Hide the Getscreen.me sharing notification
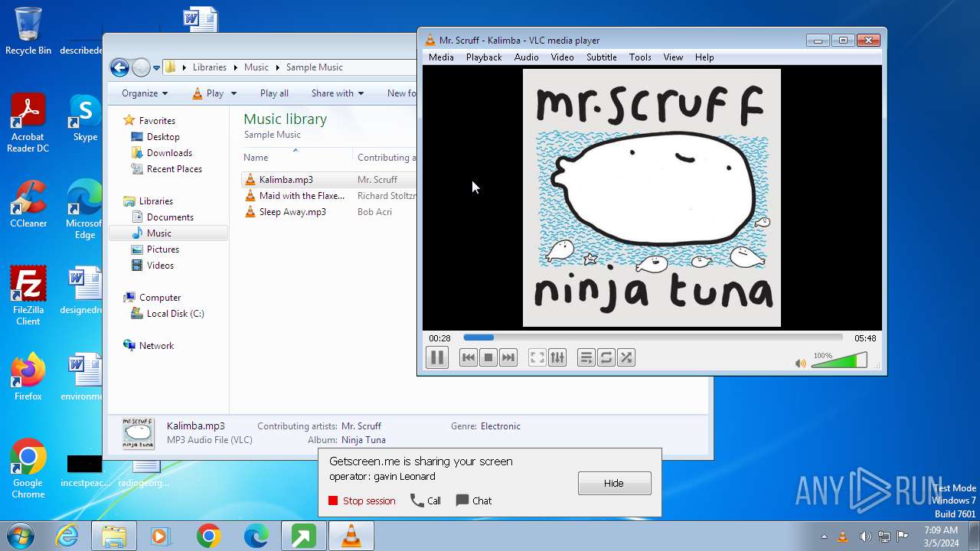Image resolution: width=980 pixels, height=551 pixels. point(614,484)
